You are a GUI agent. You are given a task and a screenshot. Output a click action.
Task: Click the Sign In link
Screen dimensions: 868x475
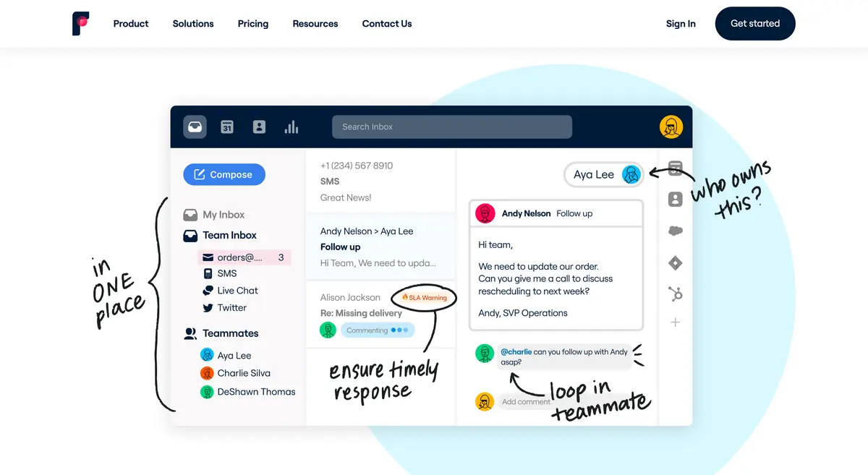(x=681, y=24)
